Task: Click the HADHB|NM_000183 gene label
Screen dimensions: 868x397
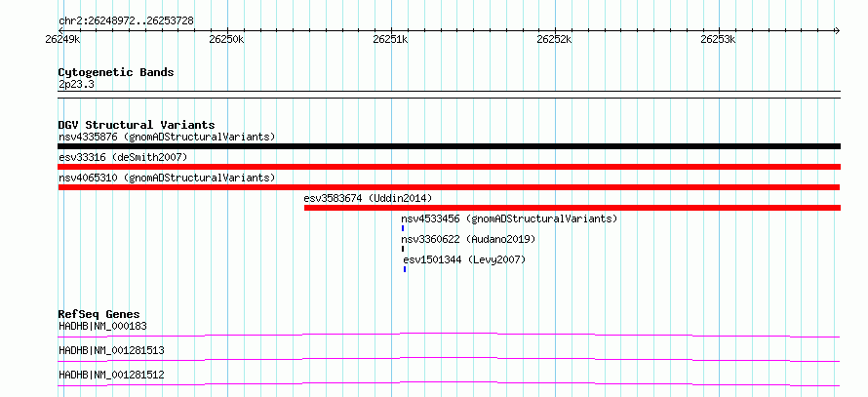Action: [103, 326]
